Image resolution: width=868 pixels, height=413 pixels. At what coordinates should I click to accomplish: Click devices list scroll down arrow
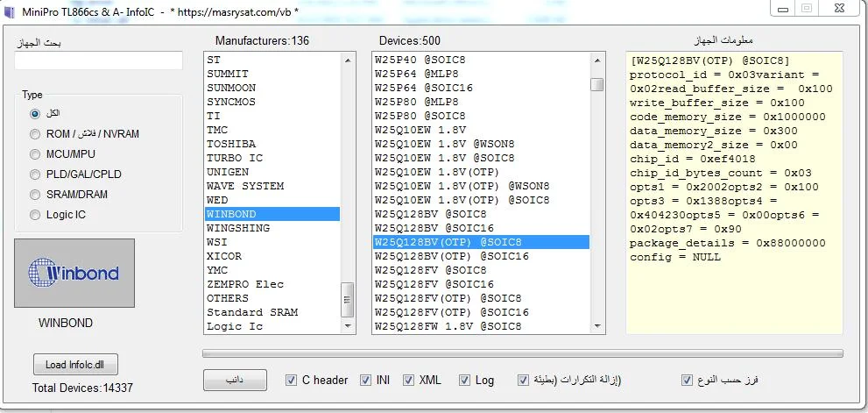(596, 326)
